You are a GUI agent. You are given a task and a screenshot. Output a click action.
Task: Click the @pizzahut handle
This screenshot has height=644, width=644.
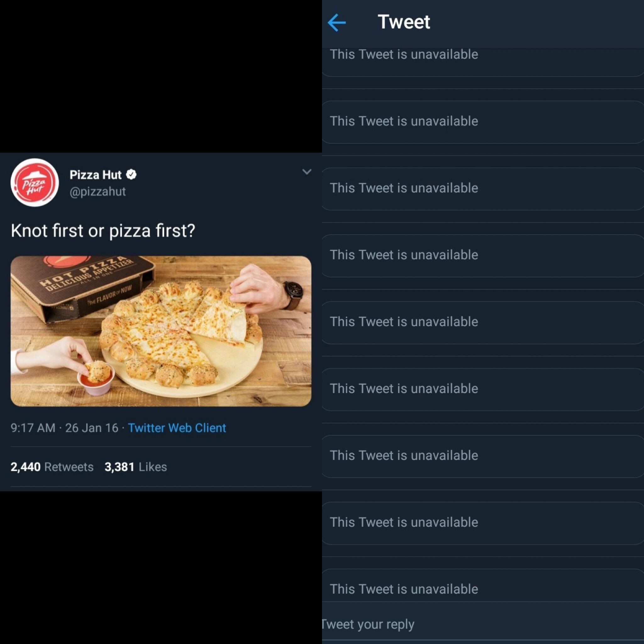click(x=97, y=192)
